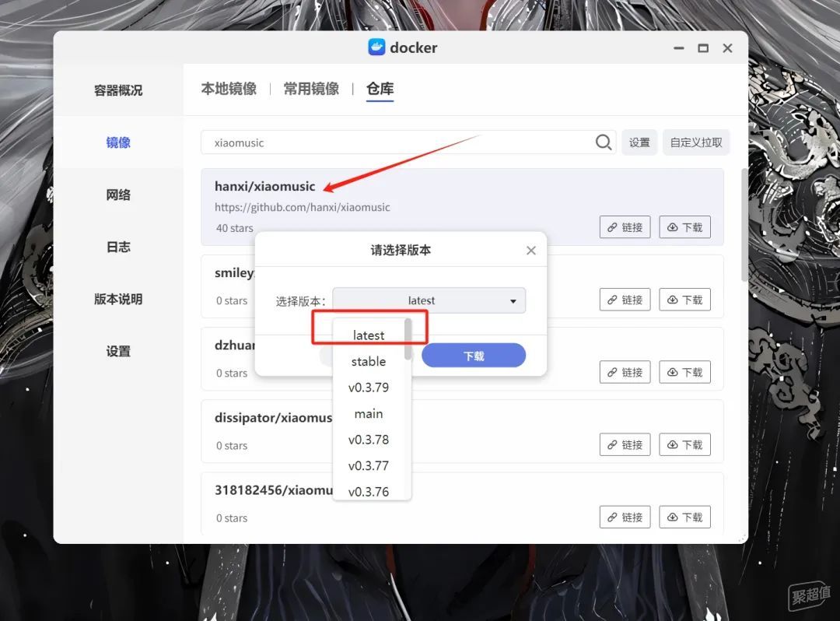Screen dimensions: 840x621
Task: Choose v0.3.77 from the version list
Action: 369,466
